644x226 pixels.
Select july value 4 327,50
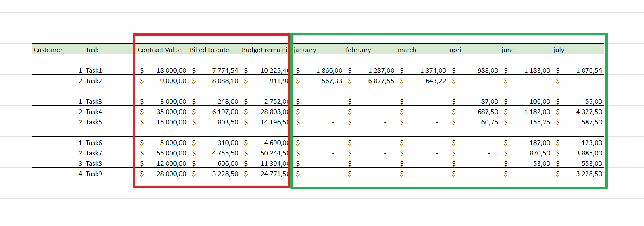click(x=578, y=111)
